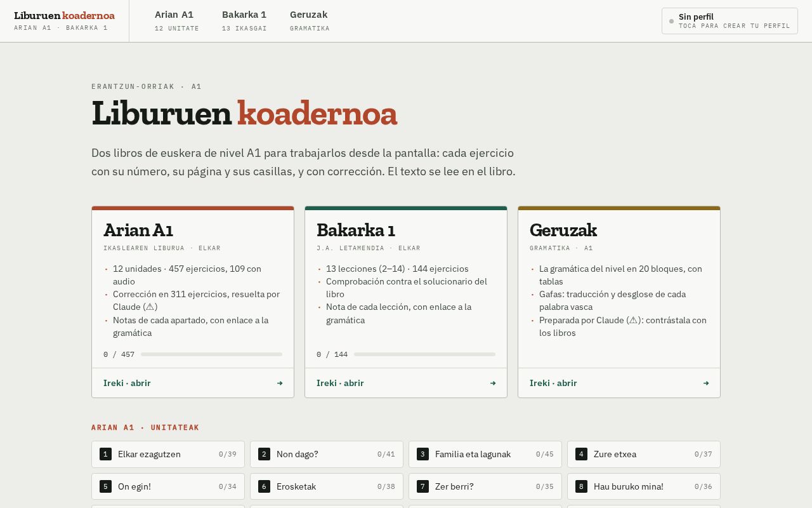Click the number 4 badge for Zure etxea
This screenshot has width=812, height=508.
pyautogui.click(x=581, y=454)
